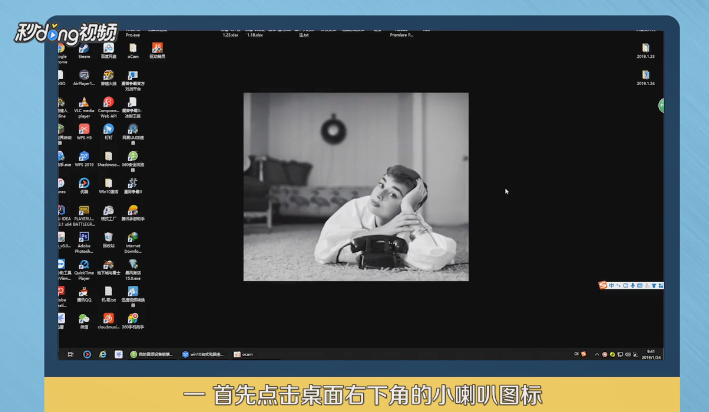Launch the WPS 2019 shortcut
This screenshot has width=709, height=412.
click(x=84, y=159)
